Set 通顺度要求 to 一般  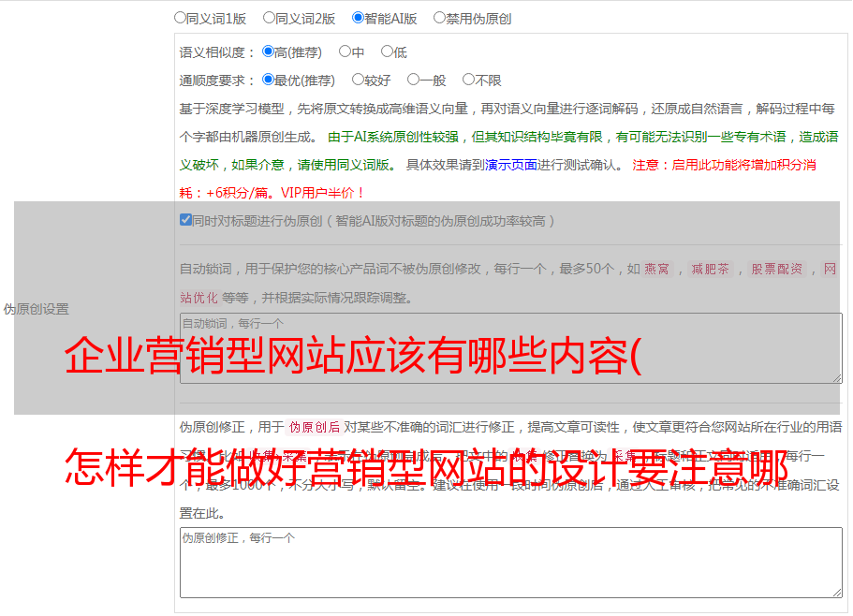click(414, 80)
